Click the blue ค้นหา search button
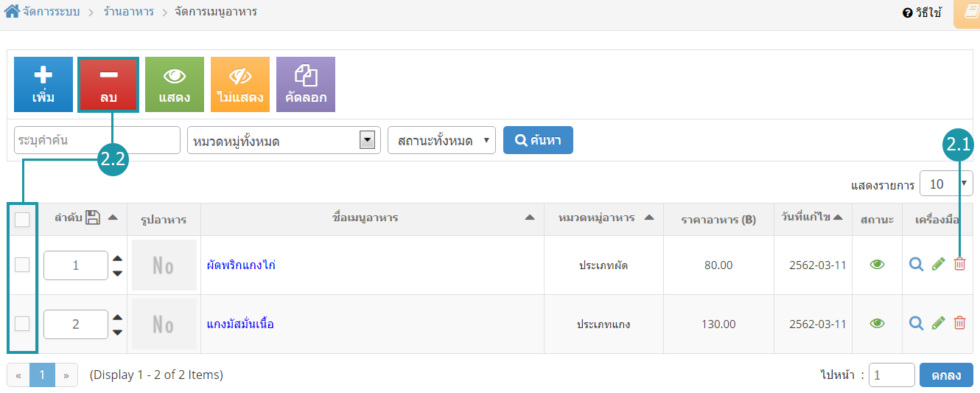The width and height of the screenshot is (980, 393). (x=538, y=140)
